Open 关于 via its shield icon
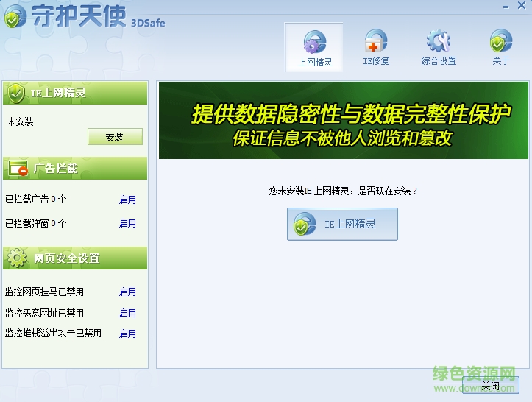Screen dimensions: 532x402 (501, 41)
